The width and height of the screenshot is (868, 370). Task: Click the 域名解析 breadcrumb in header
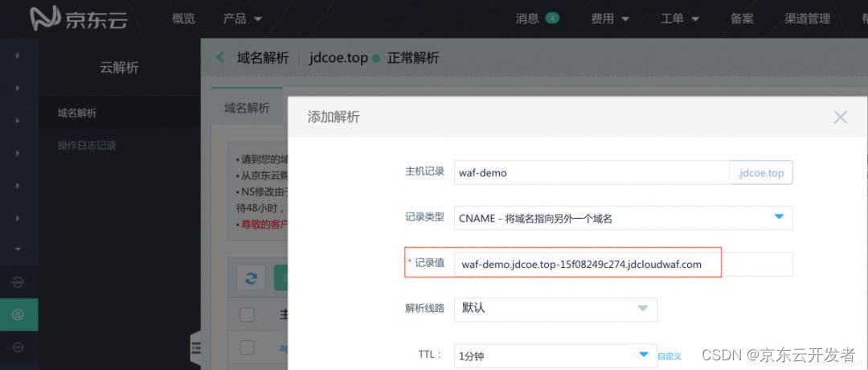(x=263, y=58)
